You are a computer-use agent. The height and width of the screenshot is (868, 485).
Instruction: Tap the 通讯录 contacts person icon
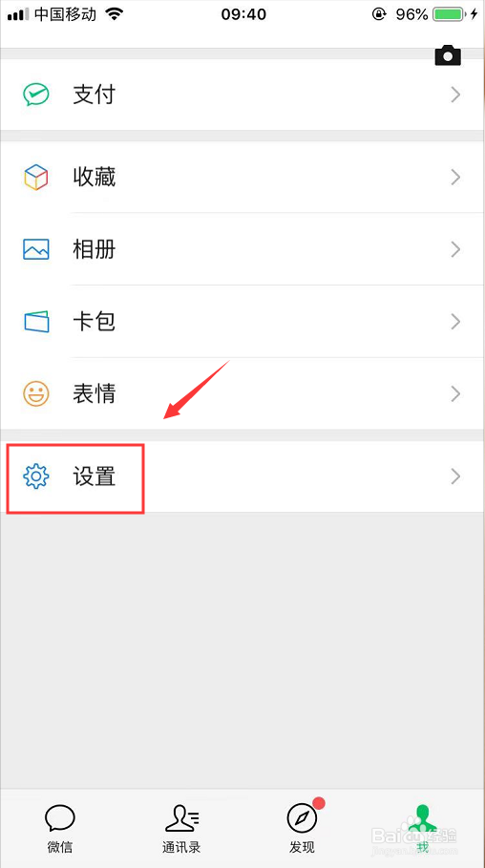[182, 818]
